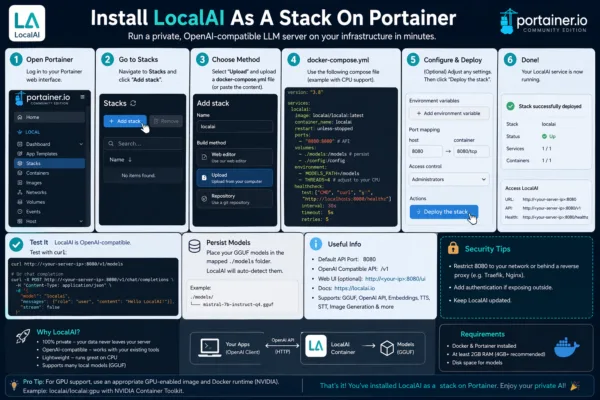The width and height of the screenshot is (600, 400).
Task: Click the portainer.io logo in the sidebar mockup
Action: point(42,98)
